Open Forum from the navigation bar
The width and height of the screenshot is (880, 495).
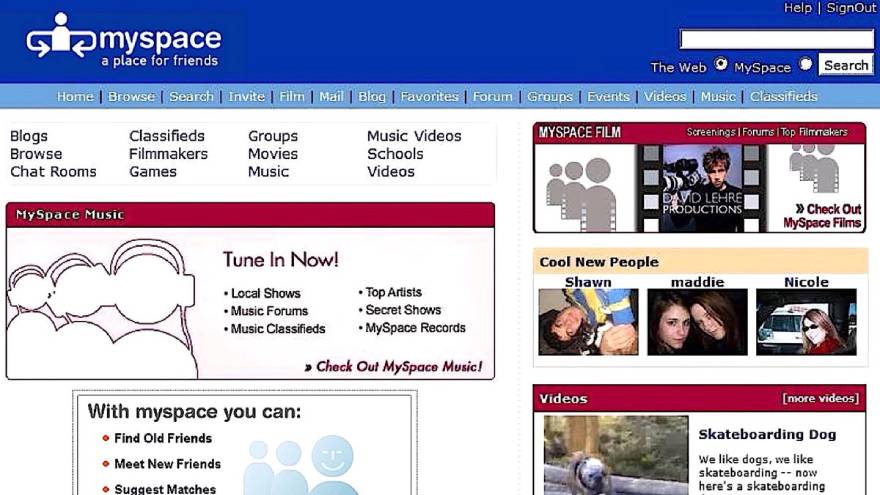tap(492, 97)
